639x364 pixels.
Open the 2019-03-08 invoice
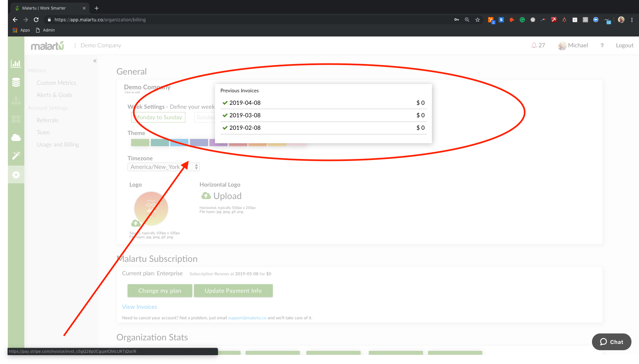coord(323,115)
